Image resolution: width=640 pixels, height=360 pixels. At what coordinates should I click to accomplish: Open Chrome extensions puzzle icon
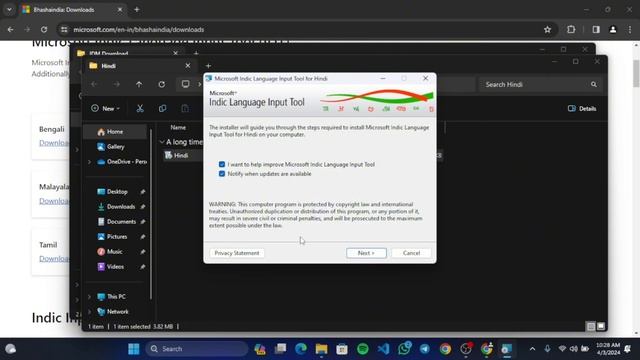tap(571, 29)
